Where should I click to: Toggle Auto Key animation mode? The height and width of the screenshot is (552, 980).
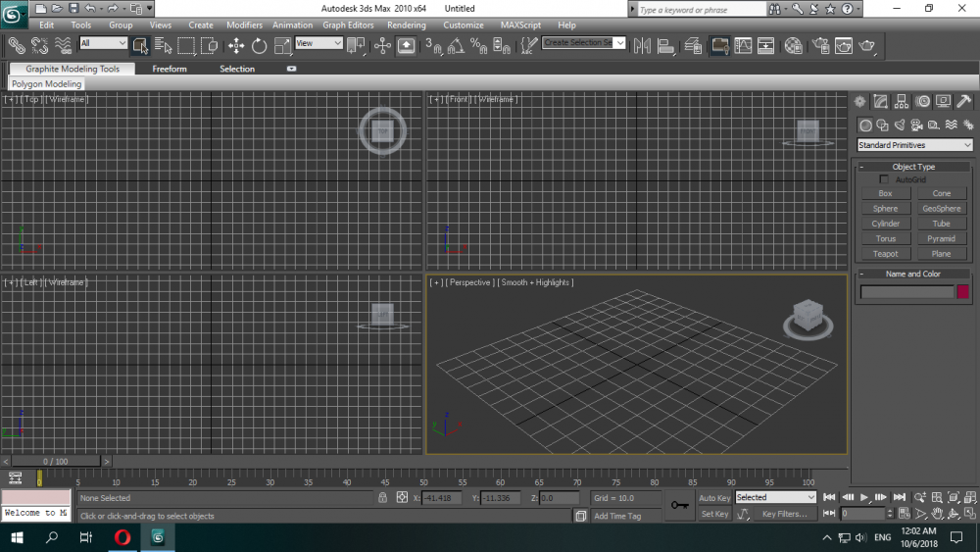click(x=714, y=498)
